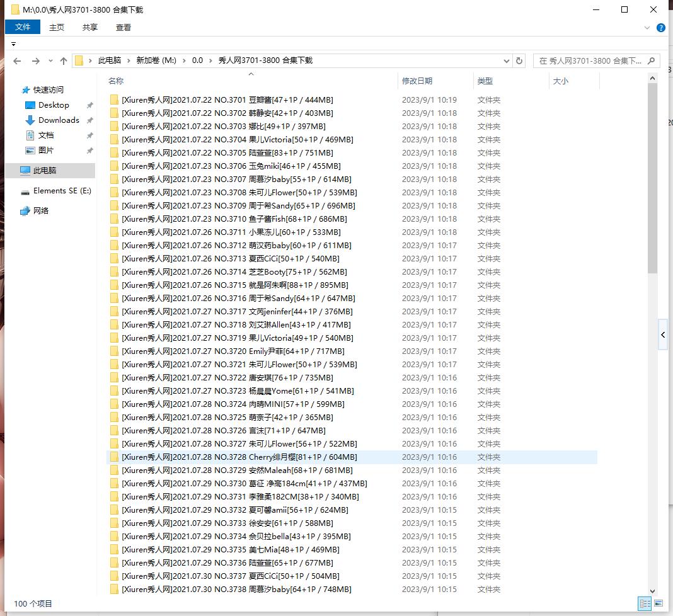Select folder icon of NO.3705 陆萱萱
Viewport: 673px width, 616px height.
114,152
